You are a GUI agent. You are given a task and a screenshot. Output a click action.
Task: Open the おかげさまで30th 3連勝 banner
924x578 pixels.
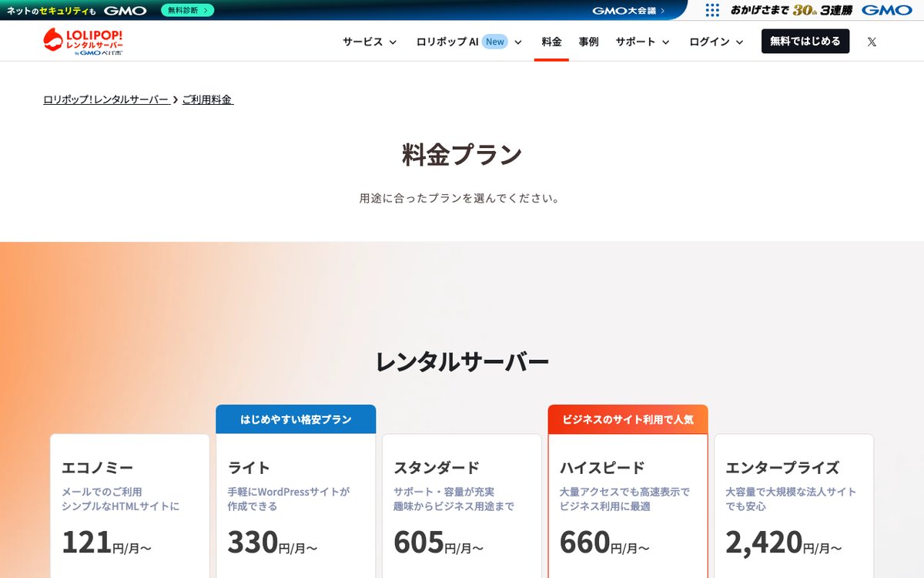click(x=791, y=10)
